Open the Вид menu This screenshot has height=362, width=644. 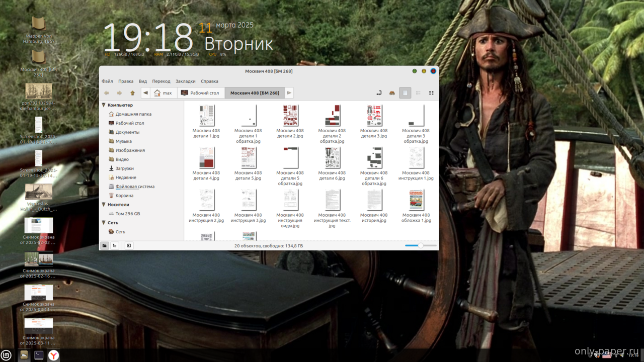pos(143,81)
